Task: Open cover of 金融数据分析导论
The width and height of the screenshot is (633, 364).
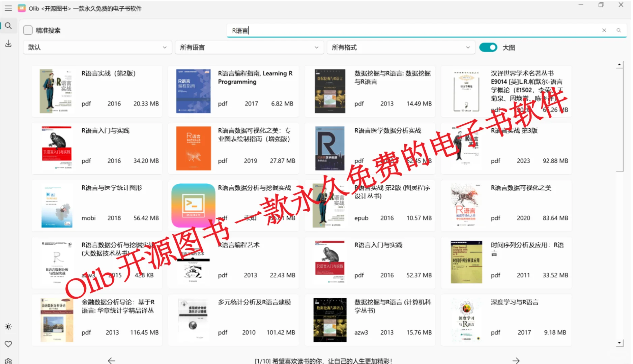Action: point(57,320)
